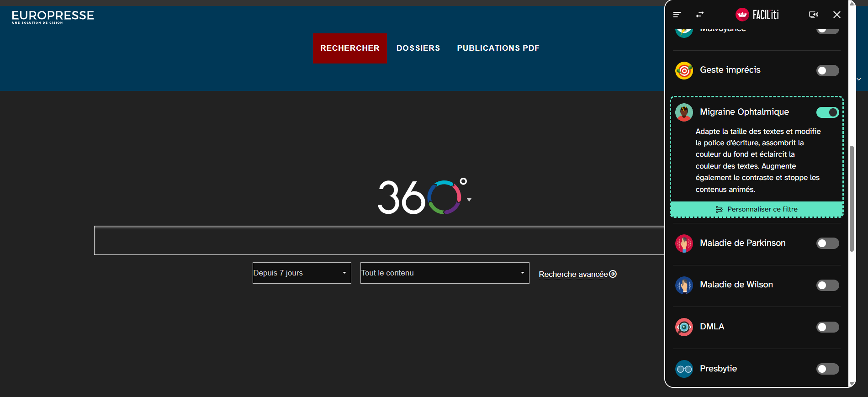Turn on the Maladie de Parkinson switch
The height and width of the screenshot is (397, 868).
coord(827,243)
